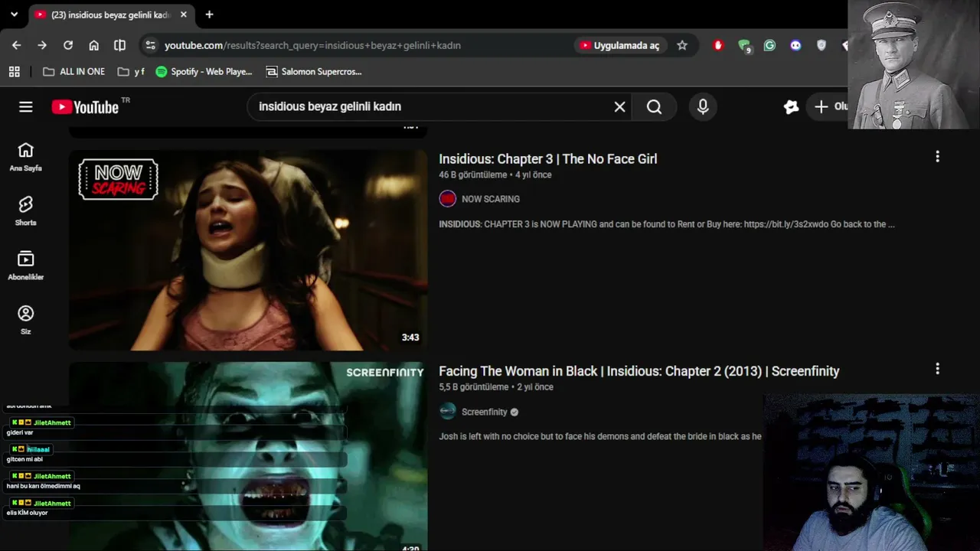Play the No Face Girl video thumbnail
Screen dimensions: 980x551
pos(248,249)
